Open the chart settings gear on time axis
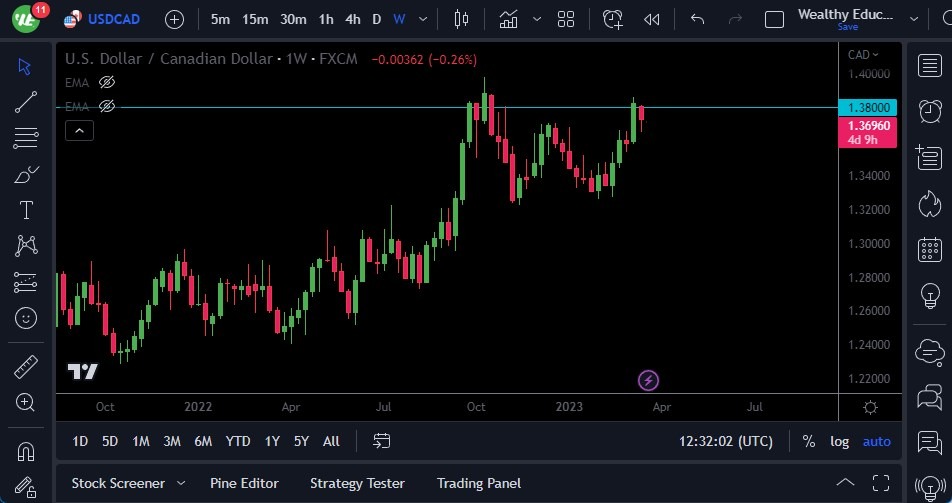The image size is (952, 503). [870, 408]
